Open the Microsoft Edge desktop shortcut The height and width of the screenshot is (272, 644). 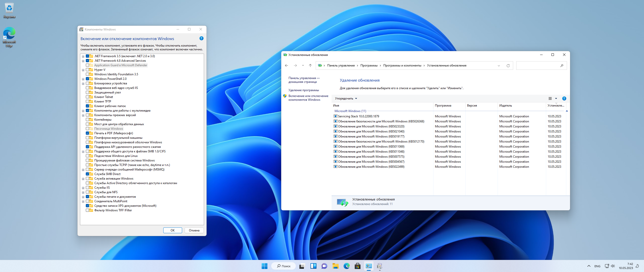[9, 37]
